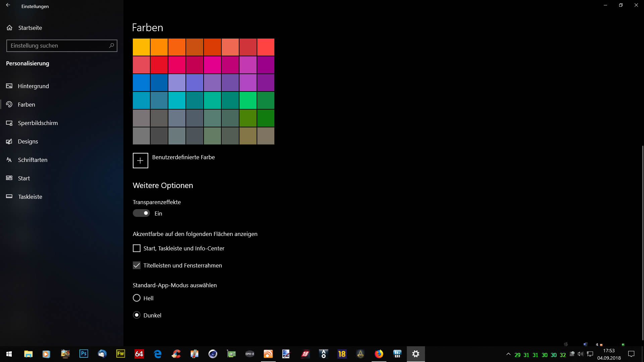The width and height of the screenshot is (644, 362).
Task: Focus the Einstellung suchen field
Action: pos(57,46)
